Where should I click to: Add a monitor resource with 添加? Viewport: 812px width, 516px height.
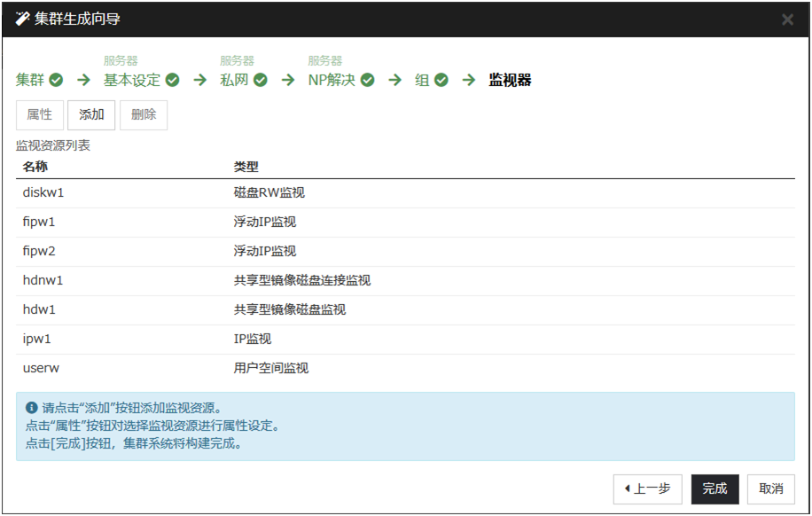coord(91,115)
